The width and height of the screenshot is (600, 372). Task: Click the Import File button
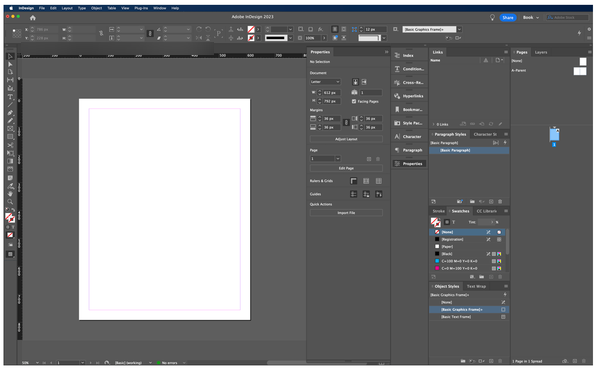[346, 213]
